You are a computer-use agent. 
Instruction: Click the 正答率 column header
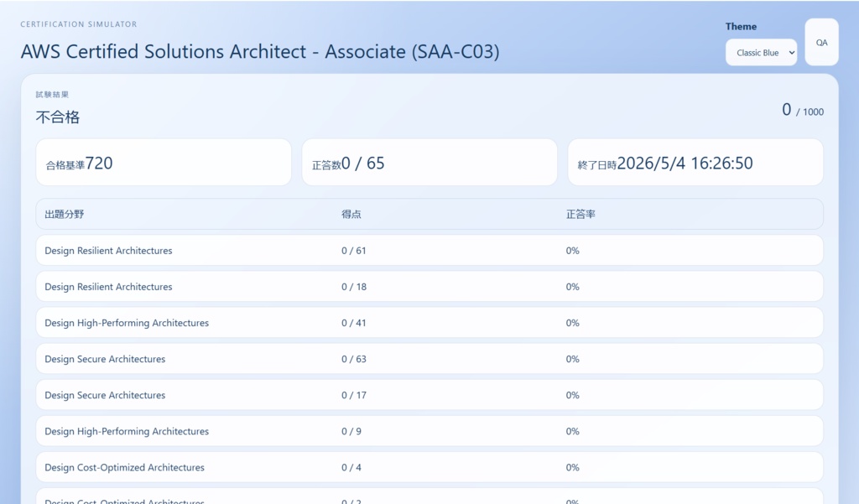580,214
